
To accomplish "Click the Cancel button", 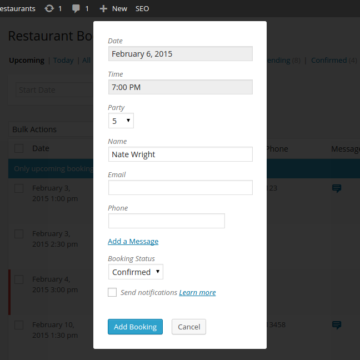I will click(x=189, y=327).
